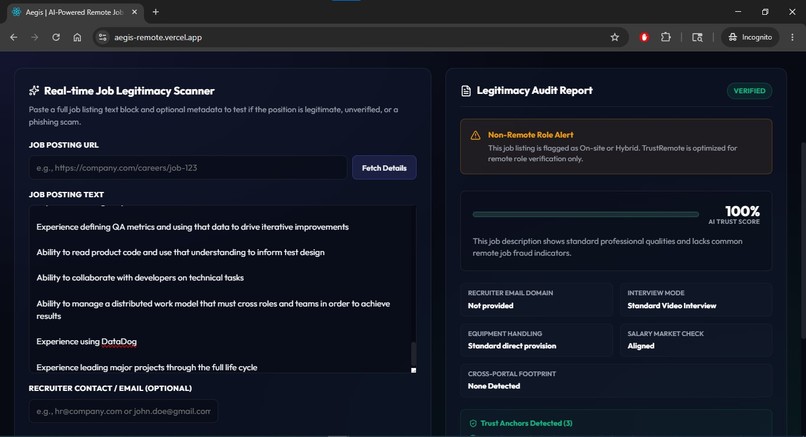Click the browser forward arrow
This screenshot has height=437, width=806.
click(x=34, y=37)
